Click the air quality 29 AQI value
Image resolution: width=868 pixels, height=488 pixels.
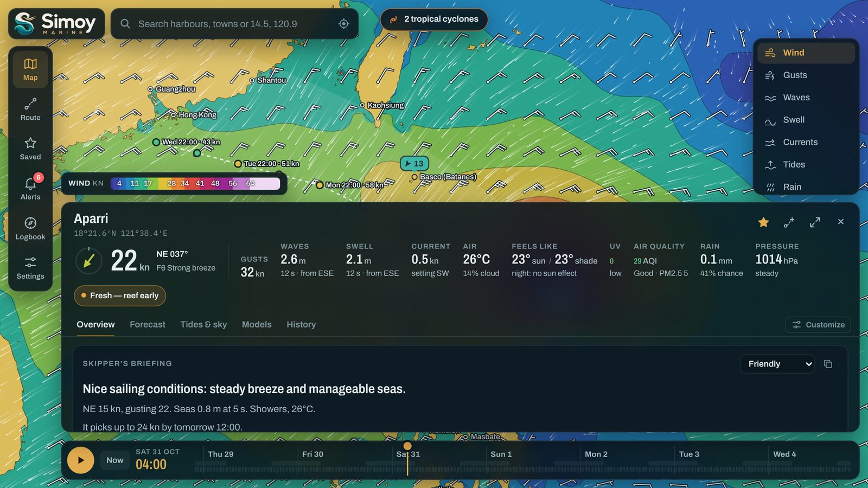click(x=645, y=261)
